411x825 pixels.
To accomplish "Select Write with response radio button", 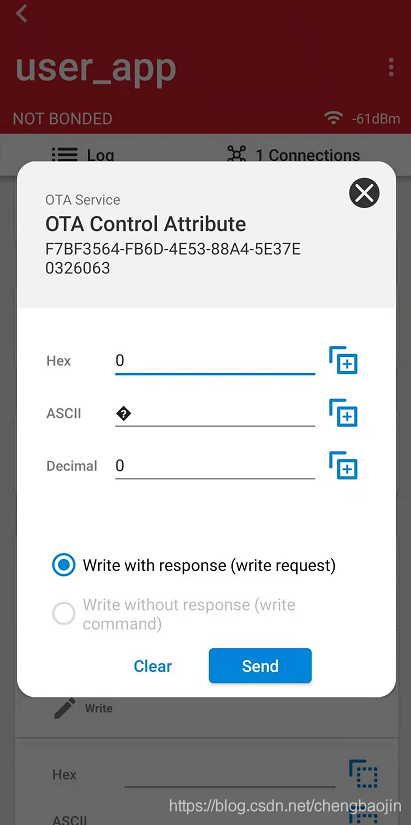I will click(x=64, y=565).
